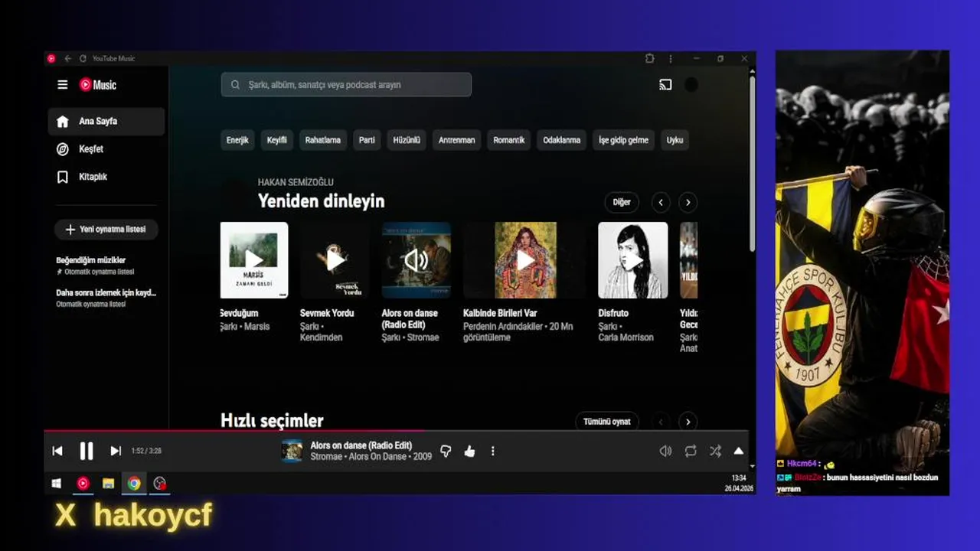Open the Carla Morrison artist link
The image size is (980, 551).
(626, 337)
